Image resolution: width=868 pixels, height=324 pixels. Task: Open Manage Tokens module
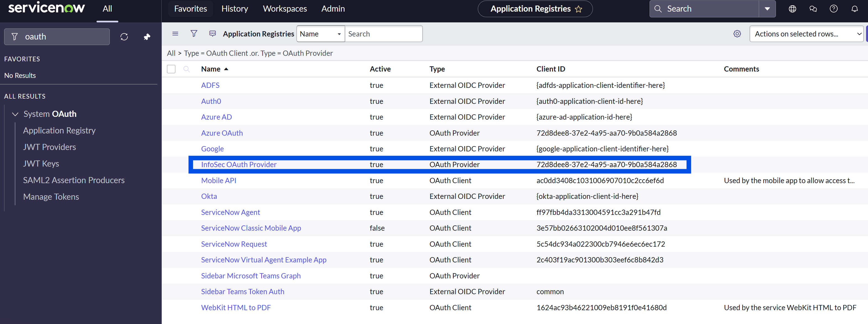pyautogui.click(x=51, y=197)
